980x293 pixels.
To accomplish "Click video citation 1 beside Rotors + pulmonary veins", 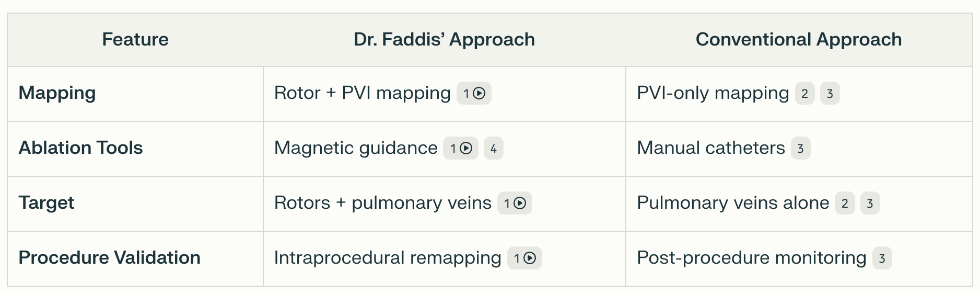I will click(x=515, y=204).
